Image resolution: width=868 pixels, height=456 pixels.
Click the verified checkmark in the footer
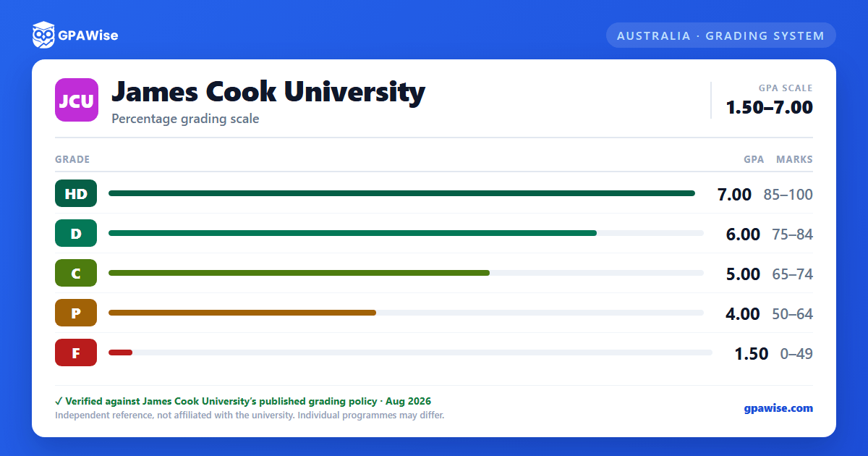point(59,401)
